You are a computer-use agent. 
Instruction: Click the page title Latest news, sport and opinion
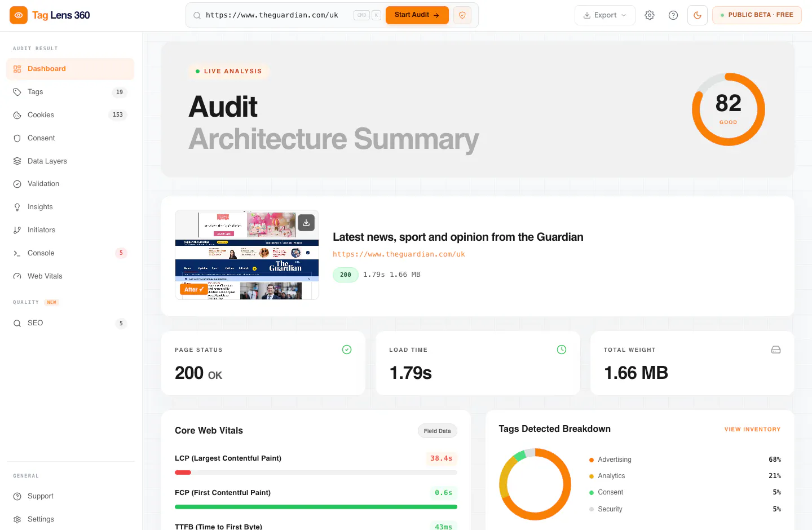(458, 237)
